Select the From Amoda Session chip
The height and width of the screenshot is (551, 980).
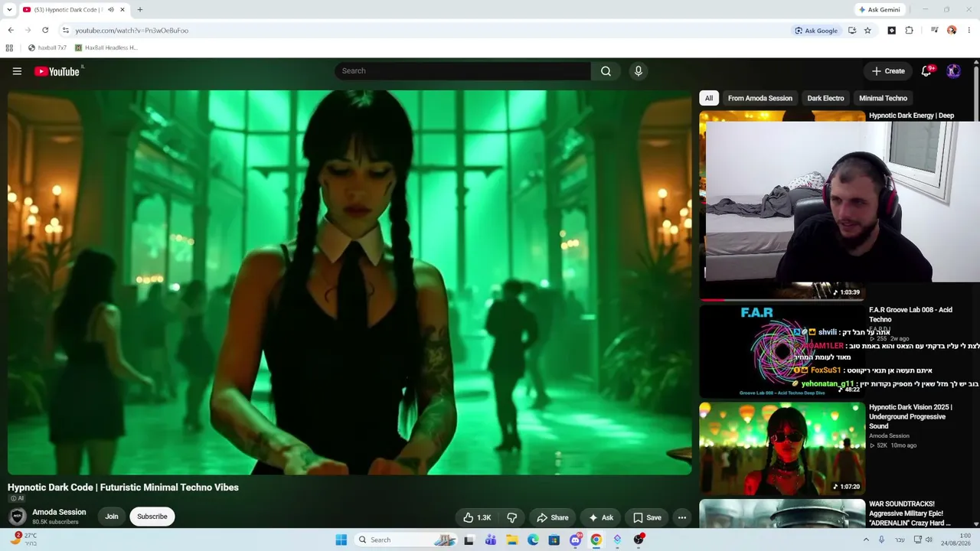760,98
